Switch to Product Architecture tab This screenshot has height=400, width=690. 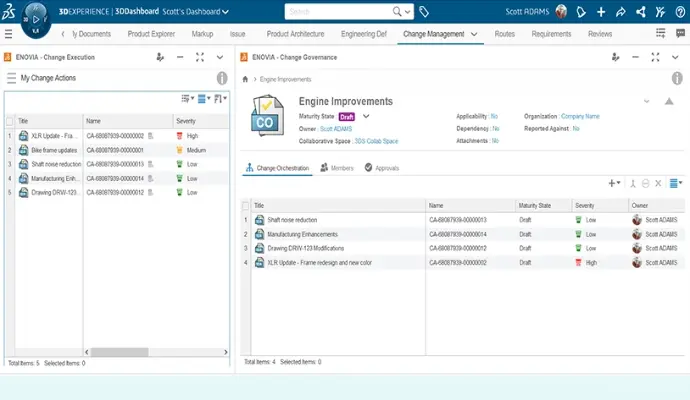(295, 34)
